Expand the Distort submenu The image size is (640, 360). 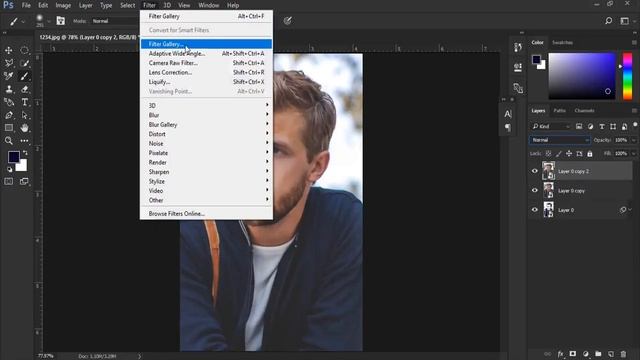207,134
